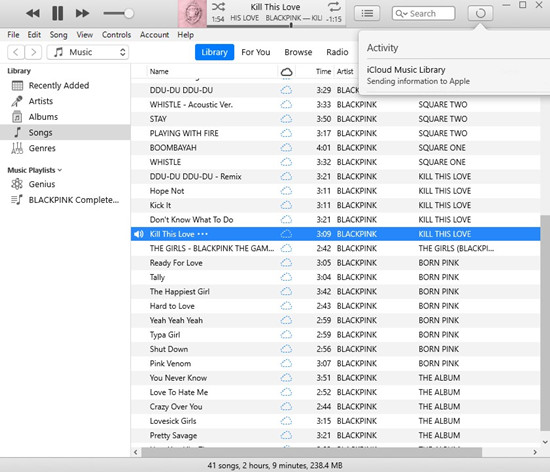Sort by the Name column header

159,72
